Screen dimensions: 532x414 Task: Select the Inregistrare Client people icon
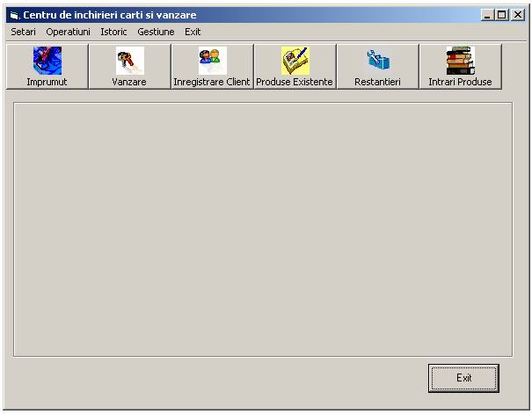tap(212, 61)
